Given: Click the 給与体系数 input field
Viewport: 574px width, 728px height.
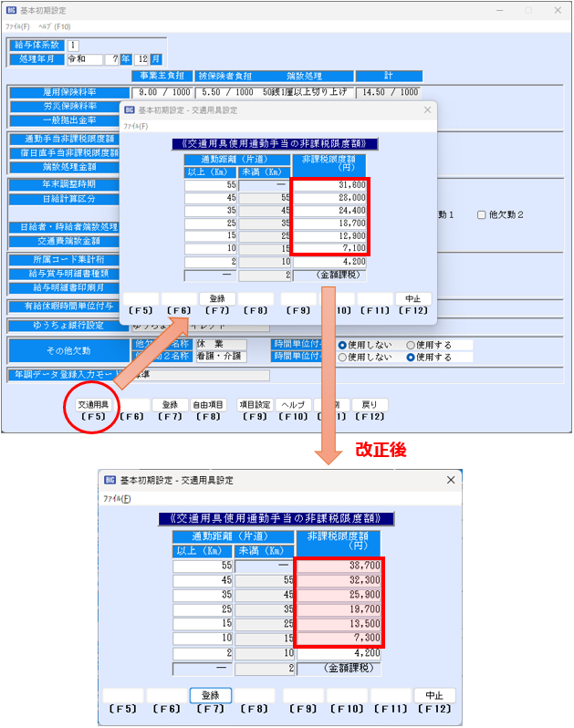Looking at the screenshot, I should [x=73, y=45].
